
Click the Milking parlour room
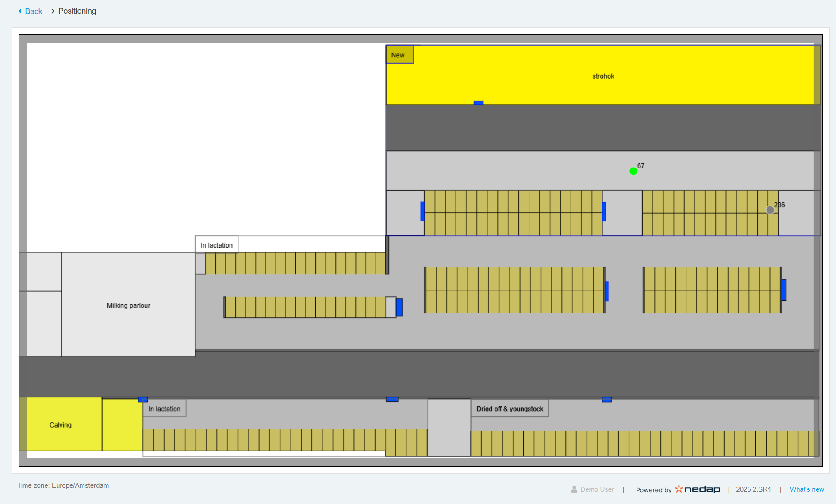tap(128, 305)
